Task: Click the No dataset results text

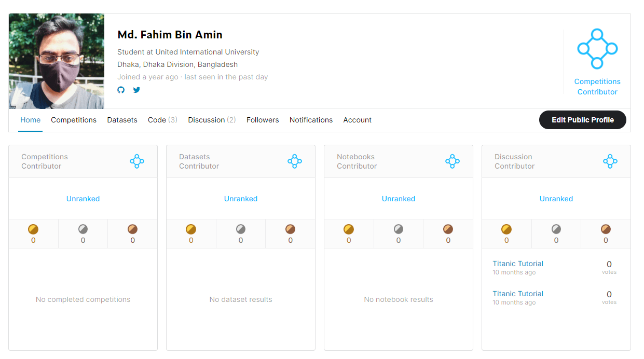Action: (241, 299)
